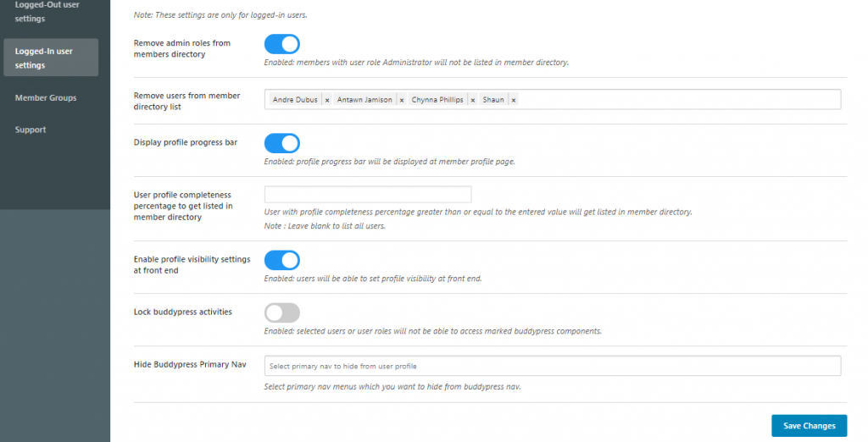Open Remove users from member directory field
Screen dimensions: 868x442
tap(553, 99)
